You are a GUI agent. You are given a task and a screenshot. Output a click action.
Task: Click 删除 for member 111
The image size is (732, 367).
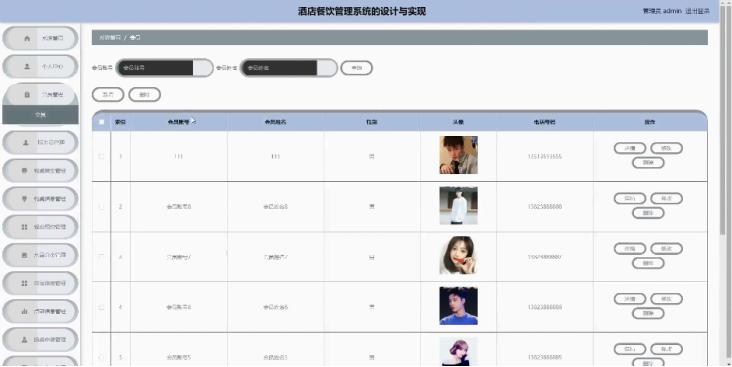point(648,162)
